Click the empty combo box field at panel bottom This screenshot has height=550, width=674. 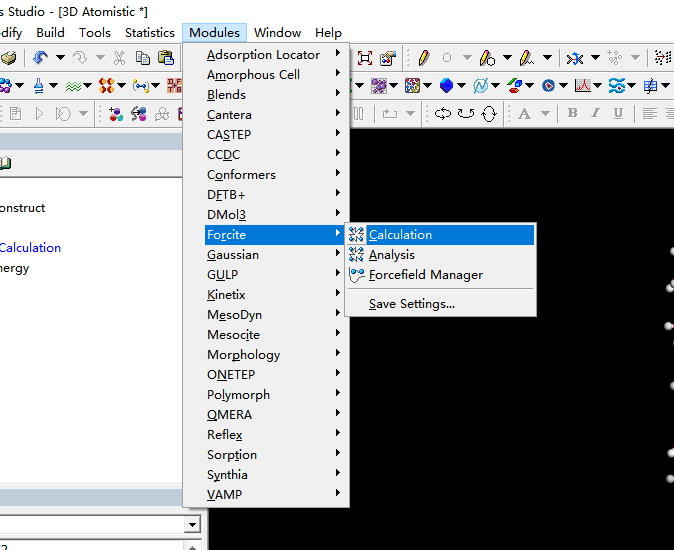click(x=92, y=525)
